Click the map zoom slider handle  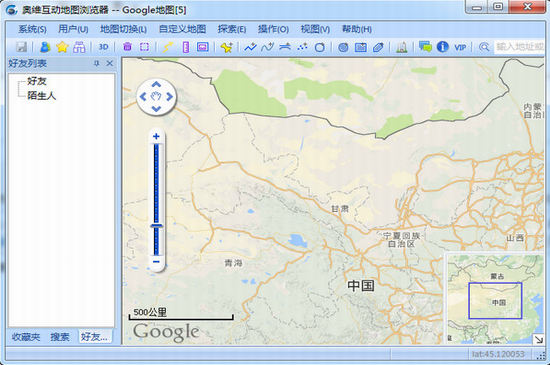click(156, 226)
